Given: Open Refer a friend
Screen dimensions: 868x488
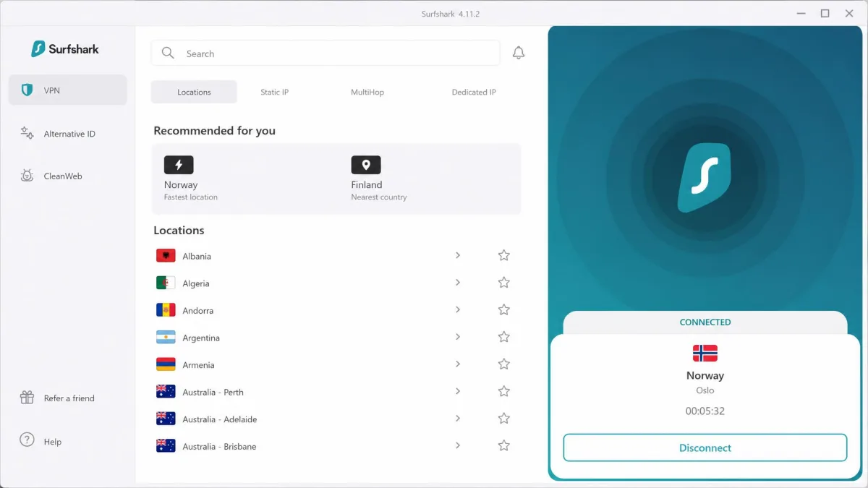Looking at the screenshot, I should point(58,398).
